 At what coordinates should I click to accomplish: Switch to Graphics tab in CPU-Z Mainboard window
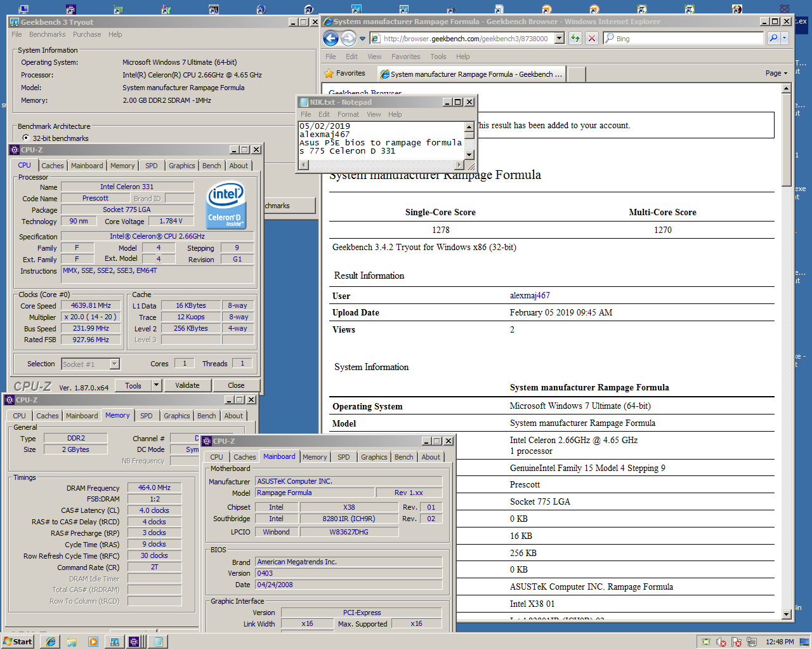(x=374, y=457)
